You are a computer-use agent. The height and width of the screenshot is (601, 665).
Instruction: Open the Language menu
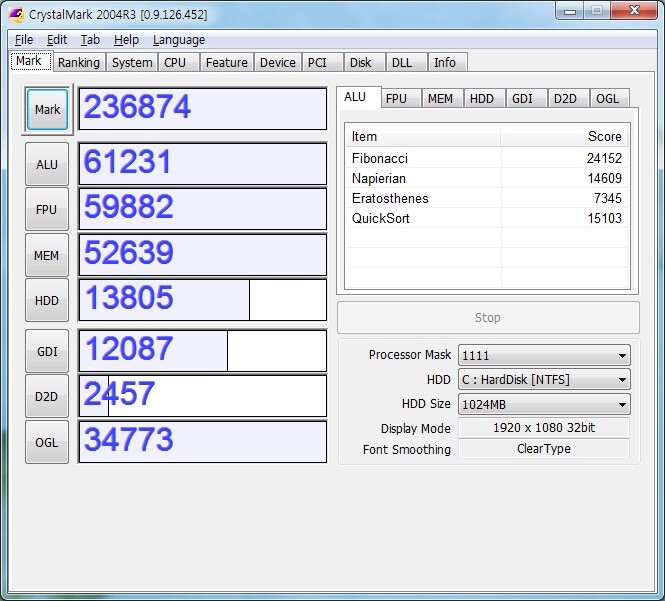point(179,40)
